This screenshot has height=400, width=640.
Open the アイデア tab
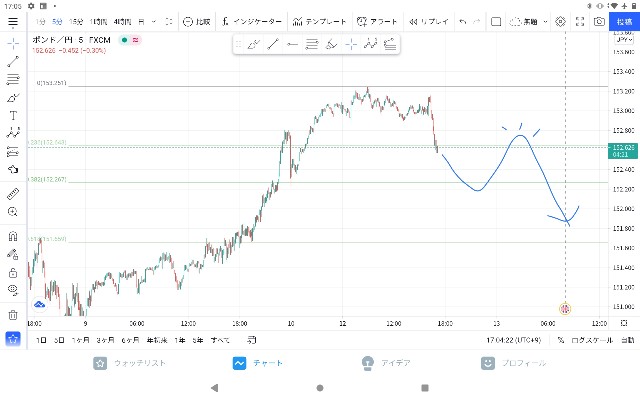pyautogui.click(x=386, y=363)
